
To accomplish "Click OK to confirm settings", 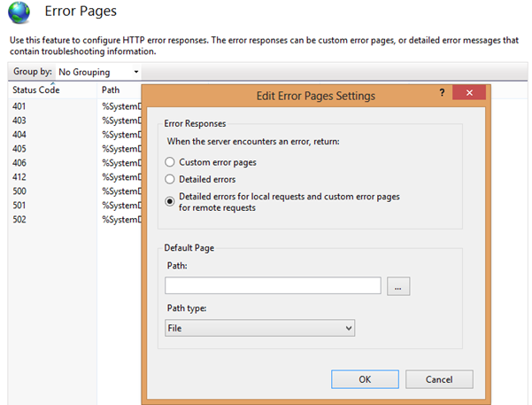I will (x=365, y=379).
